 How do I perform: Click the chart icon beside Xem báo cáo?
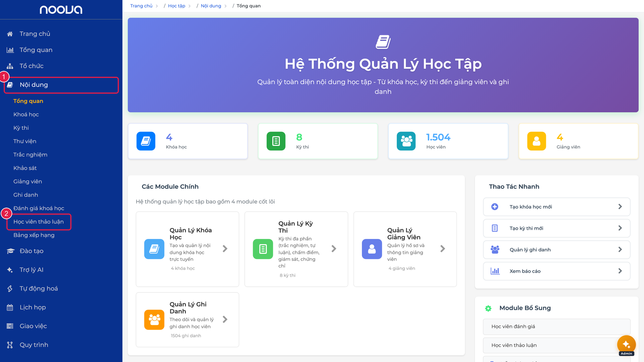(x=495, y=271)
